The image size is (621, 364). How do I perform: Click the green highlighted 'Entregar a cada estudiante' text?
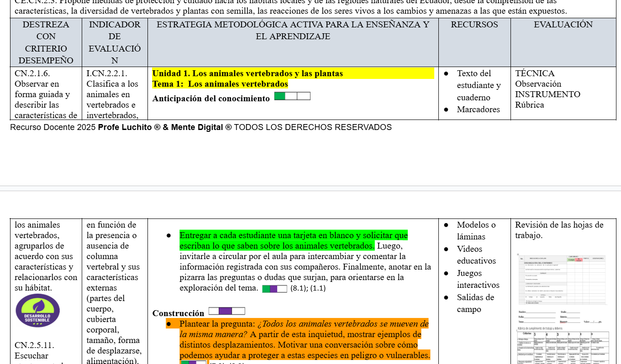tap(294, 241)
